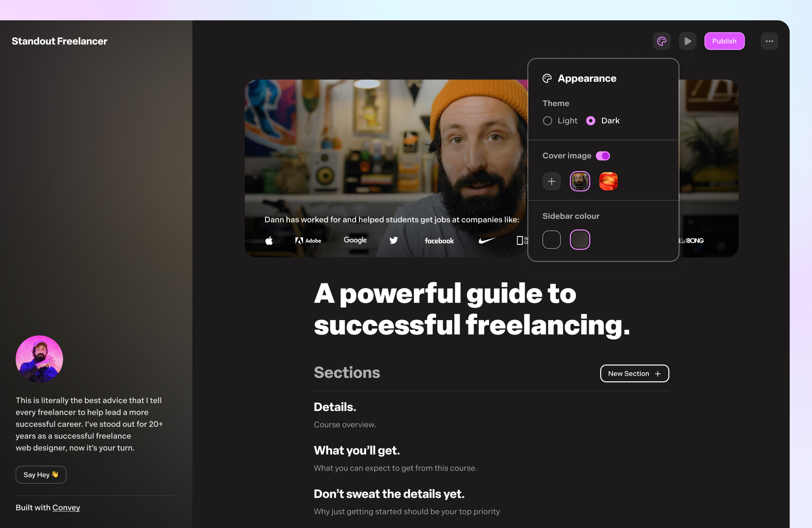812x528 pixels.
Task: Pick the dark black sidebar colour swatch
Action: click(551, 240)
